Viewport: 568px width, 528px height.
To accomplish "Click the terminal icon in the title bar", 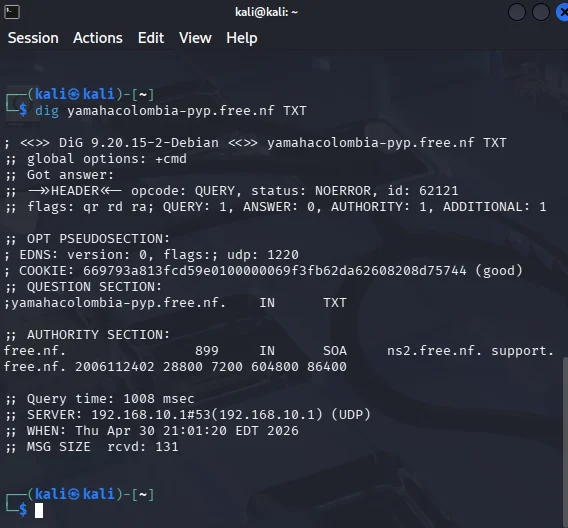I will click(x=12, y=12).
